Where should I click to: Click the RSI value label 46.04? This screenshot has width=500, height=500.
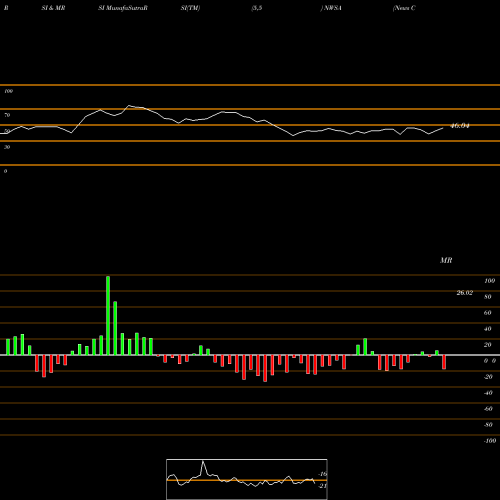tap(460, 126)
